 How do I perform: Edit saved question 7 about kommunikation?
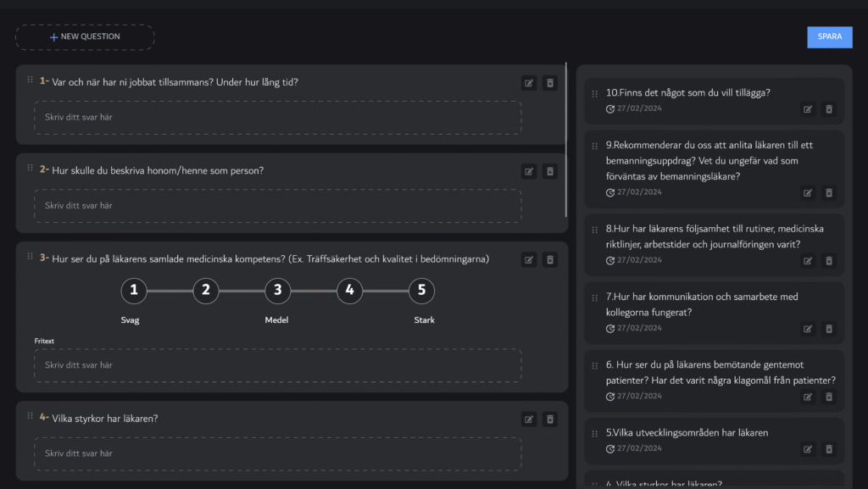click(808, 329)
